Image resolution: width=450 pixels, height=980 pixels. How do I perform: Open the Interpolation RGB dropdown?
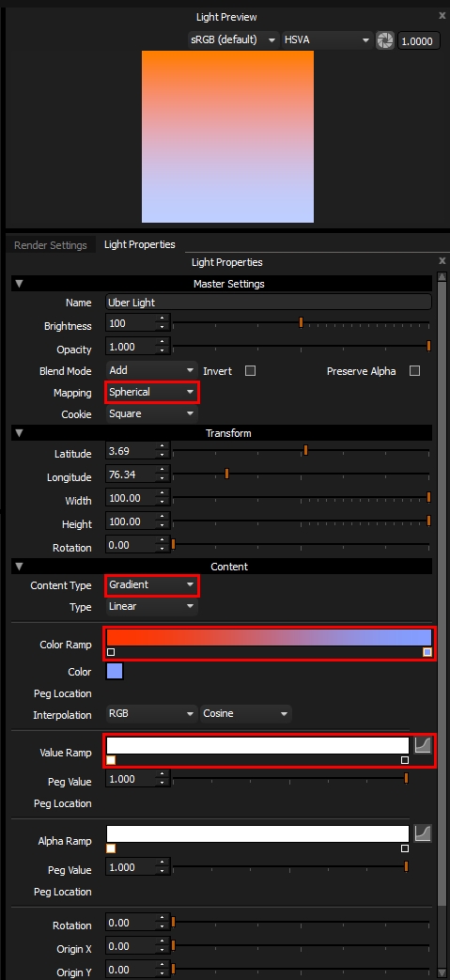[x=152, y=713]
